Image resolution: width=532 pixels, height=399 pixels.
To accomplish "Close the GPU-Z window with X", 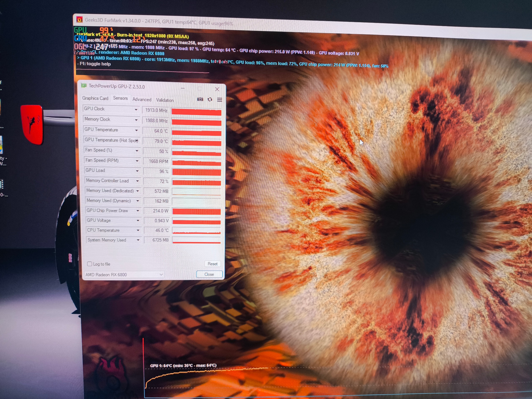I will pos(217,89).
